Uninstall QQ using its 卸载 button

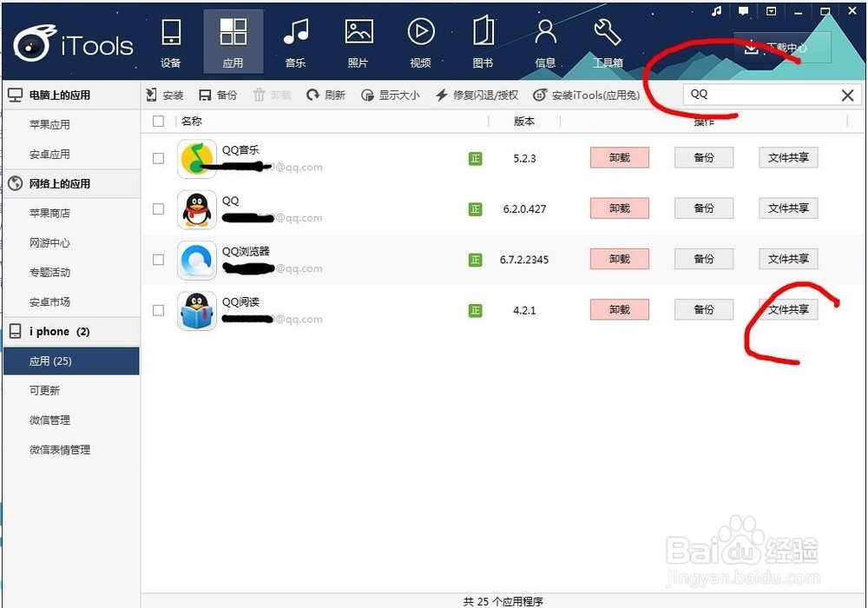(619, 208)
